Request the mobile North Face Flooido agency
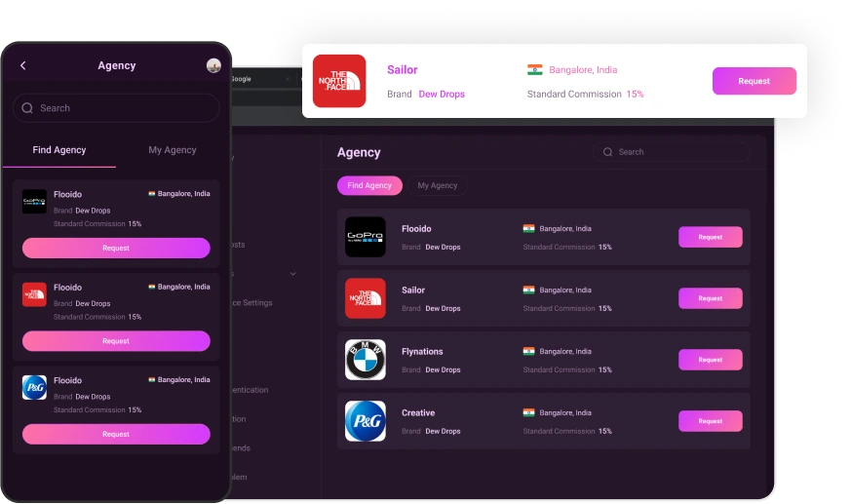 point(116,340)
